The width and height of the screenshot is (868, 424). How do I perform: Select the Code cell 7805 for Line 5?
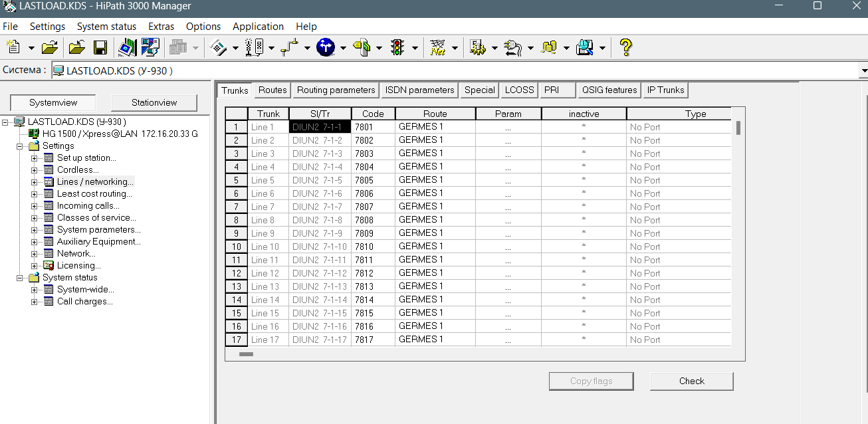[373, 180]
